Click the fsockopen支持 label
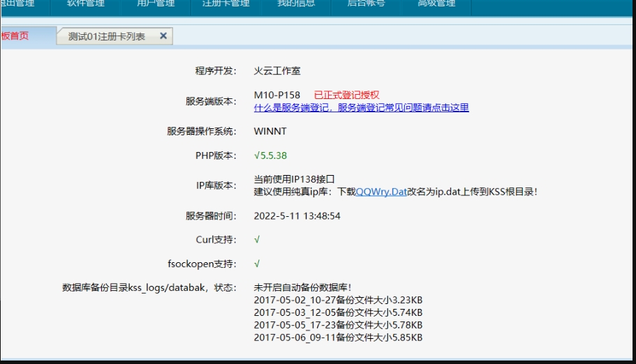The width and height of the screenshot is (636, 364). (202, 264)
